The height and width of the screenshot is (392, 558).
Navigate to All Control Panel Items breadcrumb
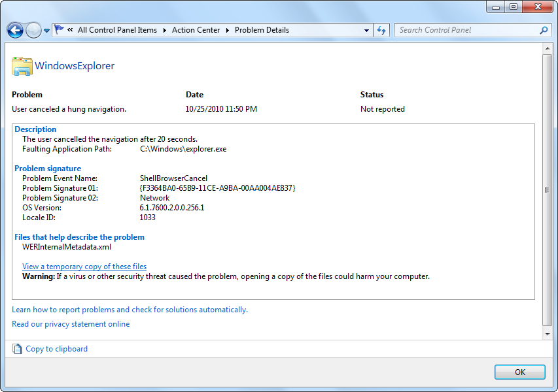coord(118,30)
